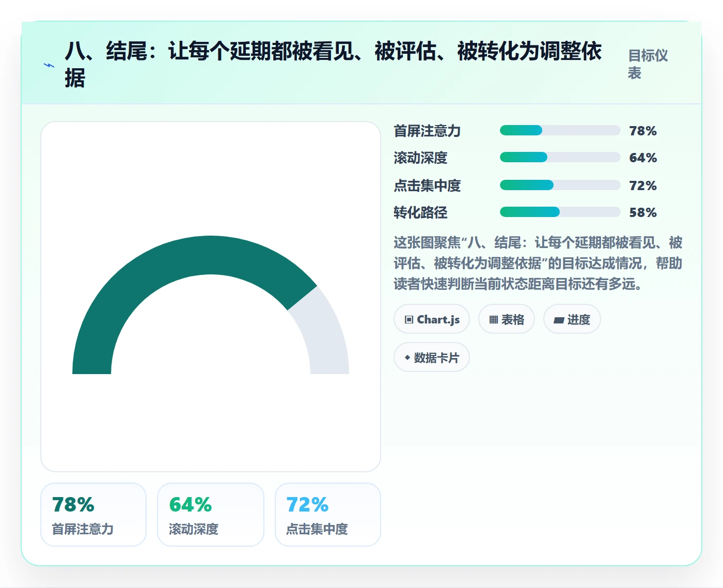
Task: Click the 78% value beside the 首屏注意力 bar
Action: [x=643, y=131]
